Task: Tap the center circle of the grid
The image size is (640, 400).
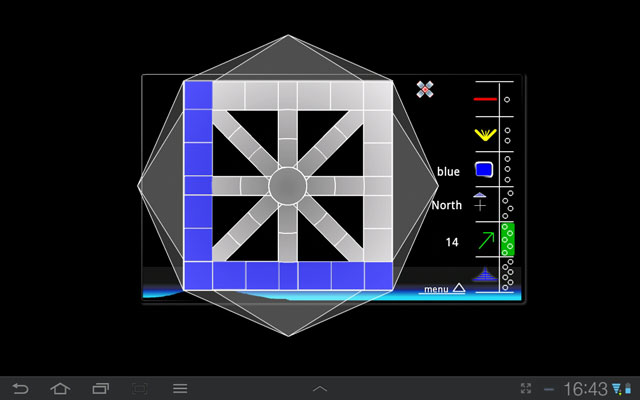Action: tap(288, 186)
